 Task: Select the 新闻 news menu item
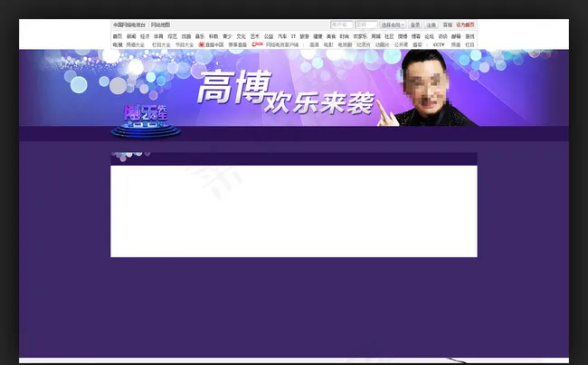pyautogui.click(x=131, y=36)
